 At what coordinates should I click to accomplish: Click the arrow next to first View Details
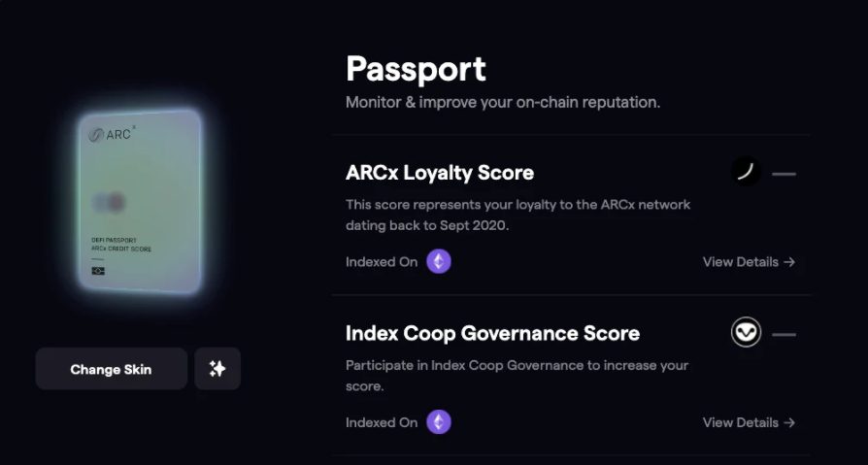[790, 262]
